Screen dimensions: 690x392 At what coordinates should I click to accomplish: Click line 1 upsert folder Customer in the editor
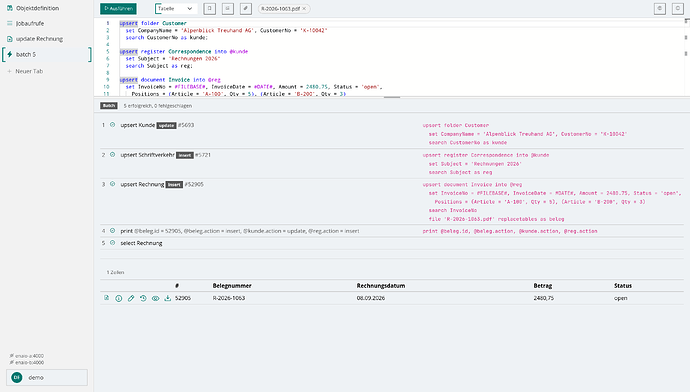pyautogui.click(x=153, y=23)
